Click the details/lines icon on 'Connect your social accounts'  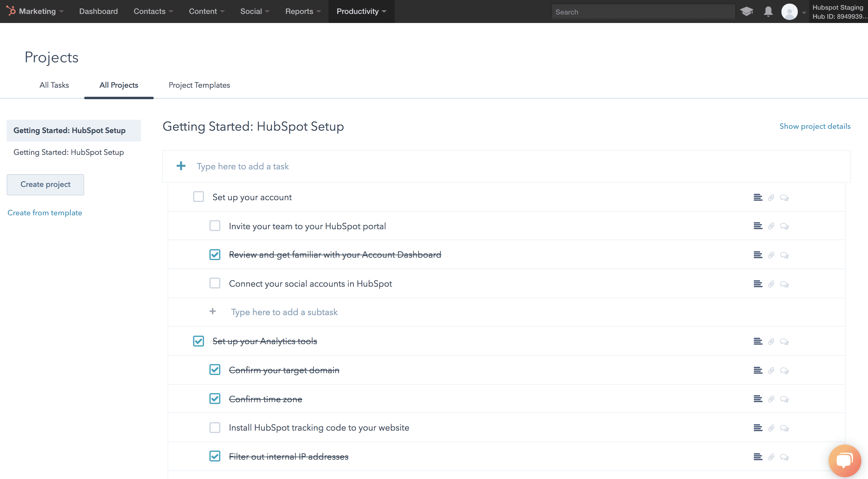tap(757, 283)
